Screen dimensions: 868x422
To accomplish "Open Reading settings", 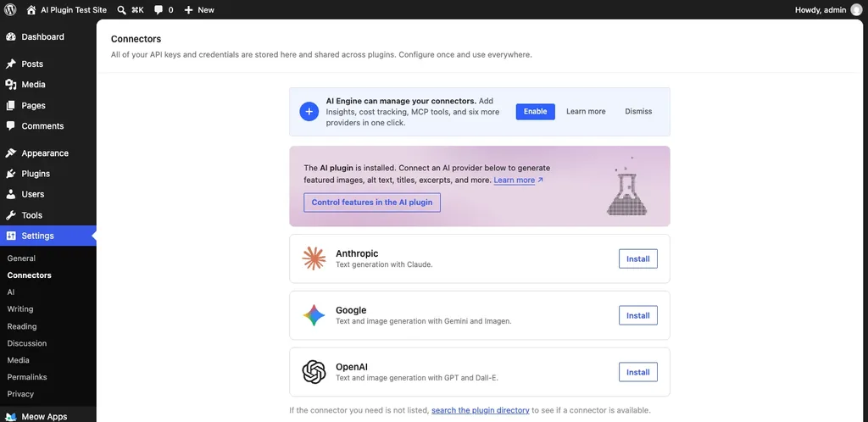I will point(21,326).
